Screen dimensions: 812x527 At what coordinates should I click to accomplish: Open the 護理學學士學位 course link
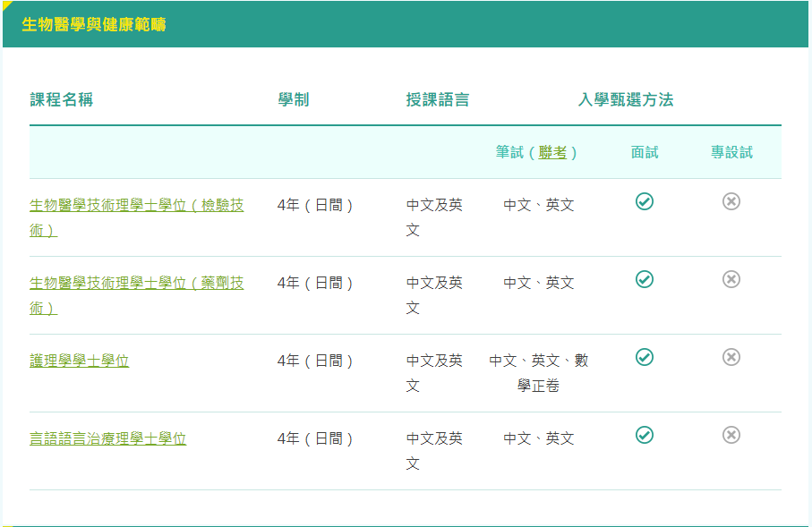[79, 361]
